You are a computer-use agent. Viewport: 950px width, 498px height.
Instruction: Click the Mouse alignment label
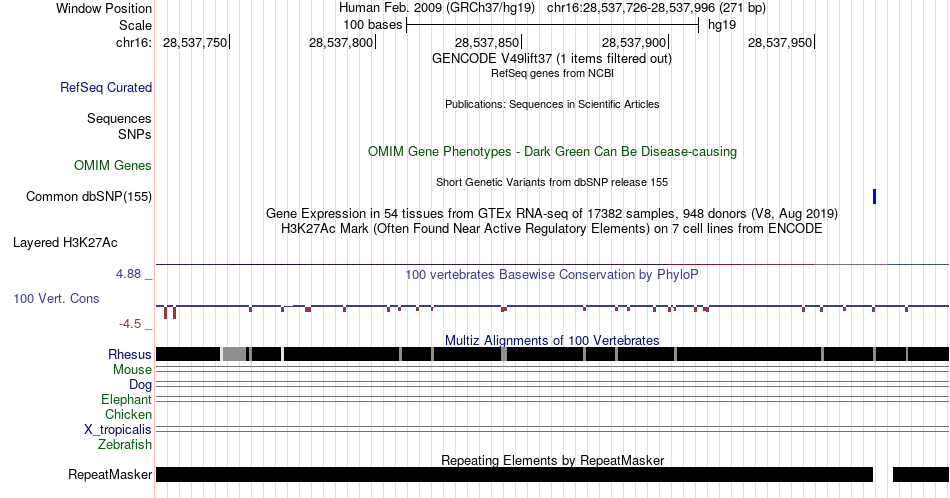[x=132, y=369]
